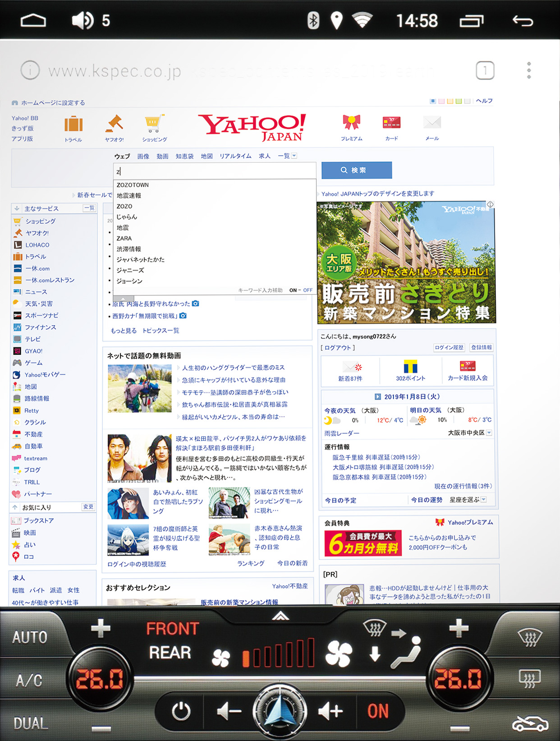Decrease volume with the speaker-minus icon

point(229,712)
